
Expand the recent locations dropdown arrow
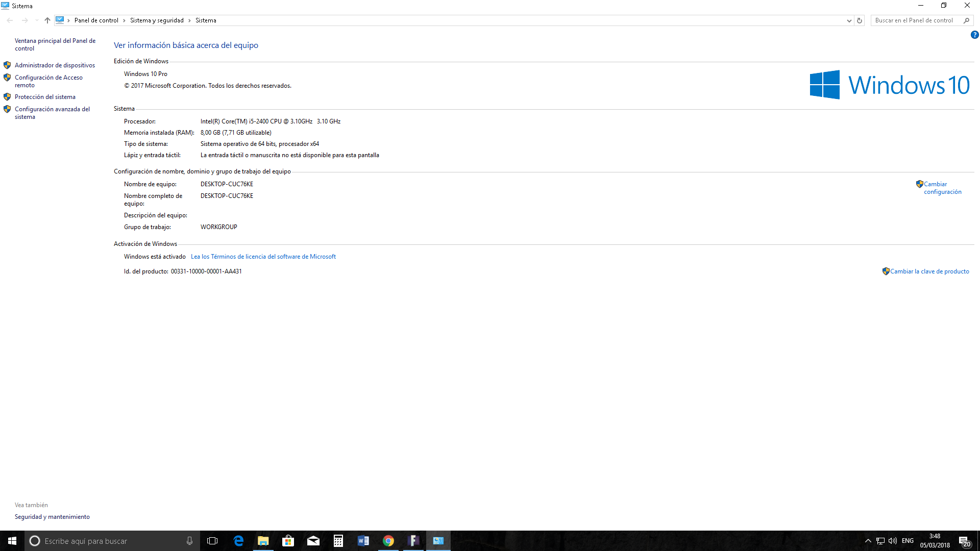click(37, 20)
